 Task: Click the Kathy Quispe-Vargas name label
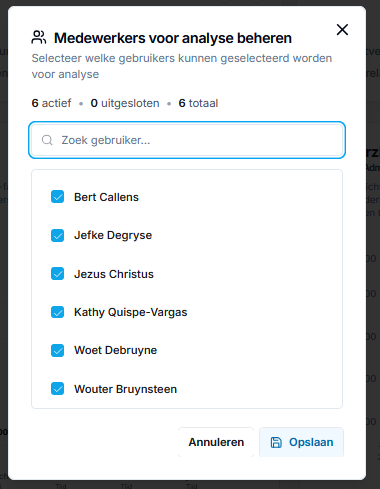point(131,312)
